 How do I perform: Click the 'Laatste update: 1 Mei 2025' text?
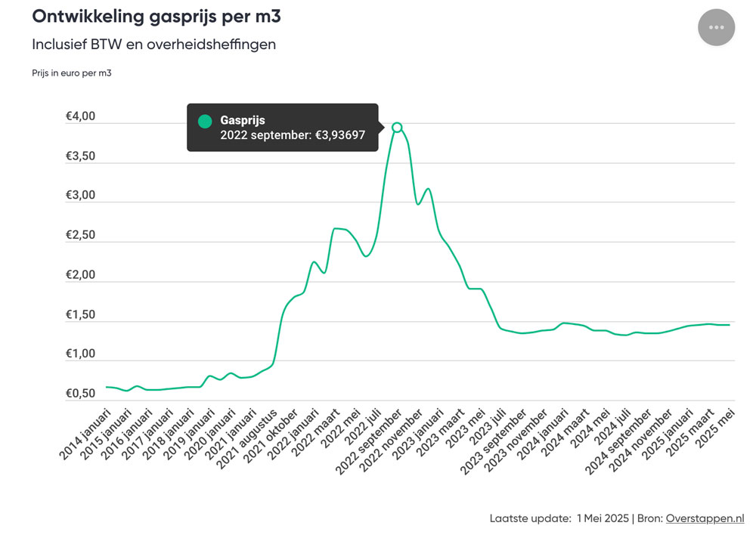pos(559,518)
